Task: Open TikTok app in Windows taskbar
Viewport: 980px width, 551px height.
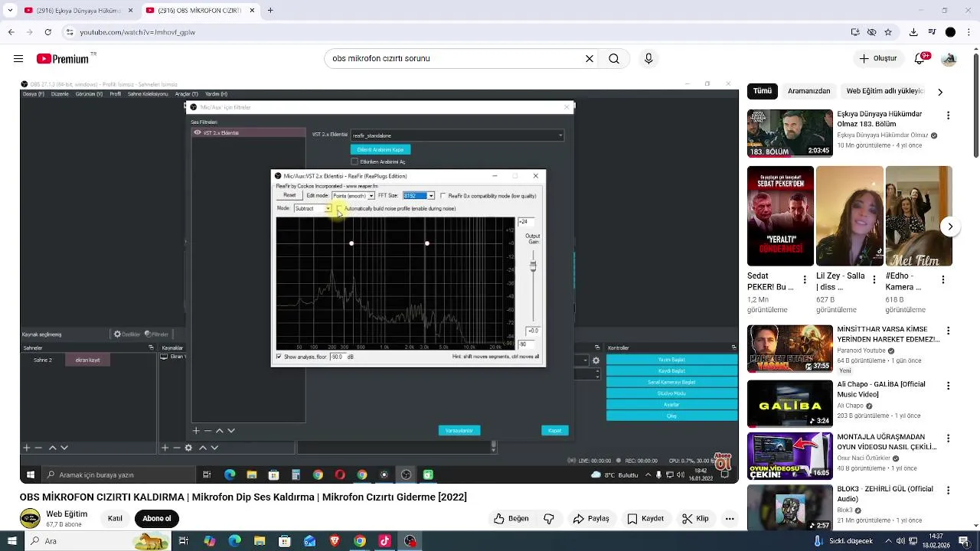Action: tap(385, 541)
